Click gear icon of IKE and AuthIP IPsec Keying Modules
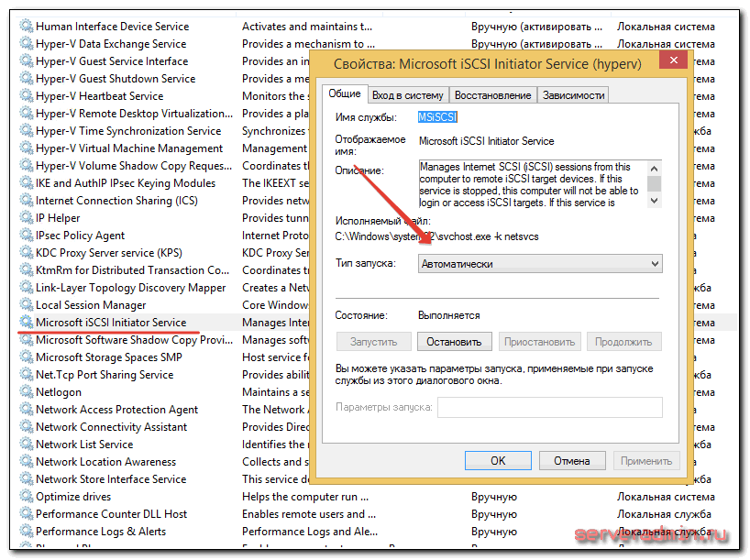This screenshot has width=750, height=560. [26, 182]
